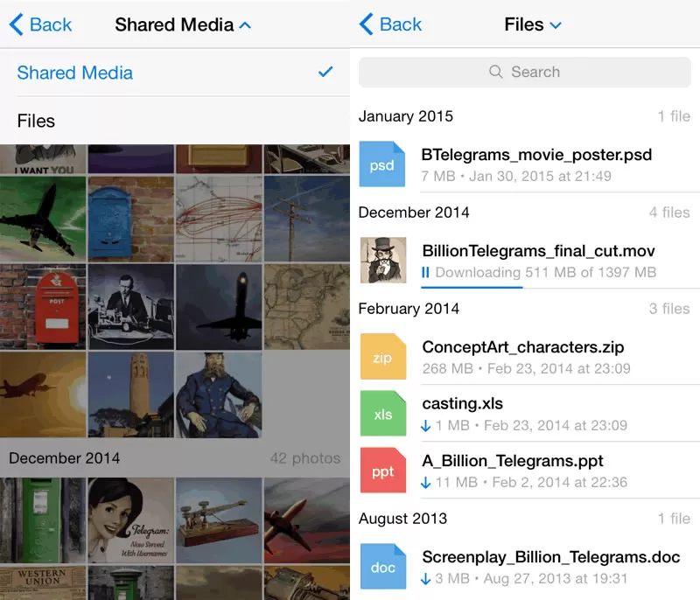Image resolution: width=700 pixels, height=600 pixels.
Task: Open the blue mailbox on brick photo
Action: (x=130, y=219)
